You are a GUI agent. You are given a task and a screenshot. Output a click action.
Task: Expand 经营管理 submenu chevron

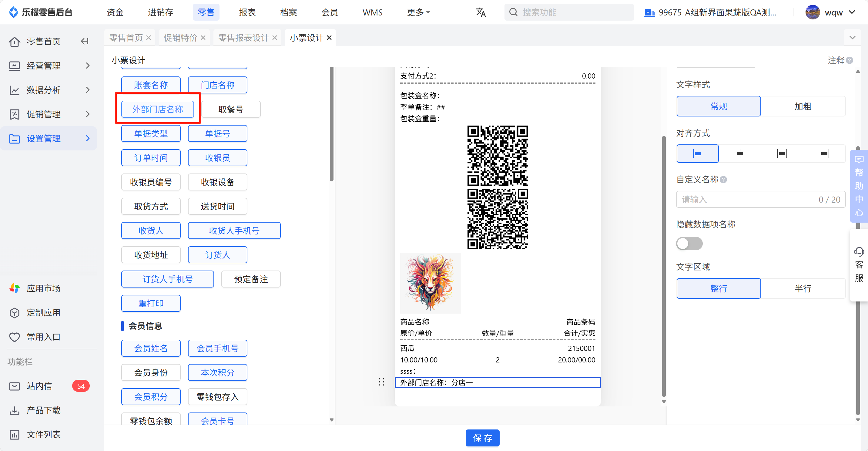[x=88, y=66]
